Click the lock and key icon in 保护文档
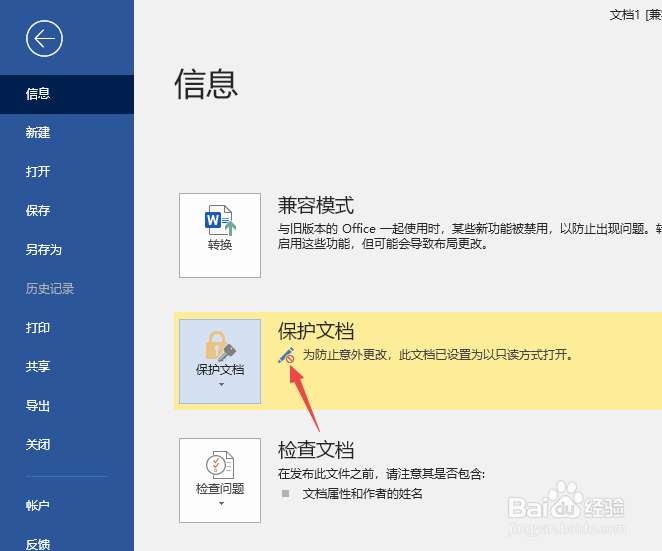This screenshot has width=662, height=551. point(220,346)
